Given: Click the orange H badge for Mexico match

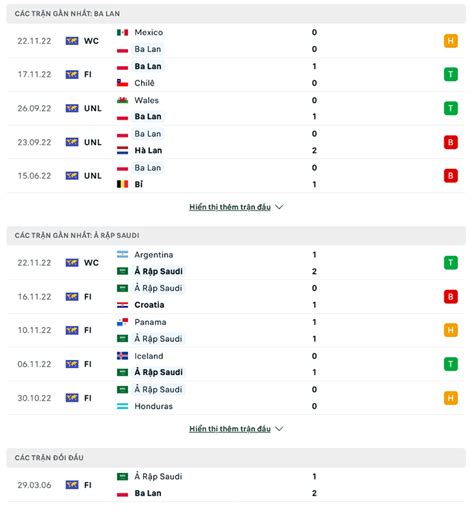Looking at the screenshot, I should tap(450, 41).
